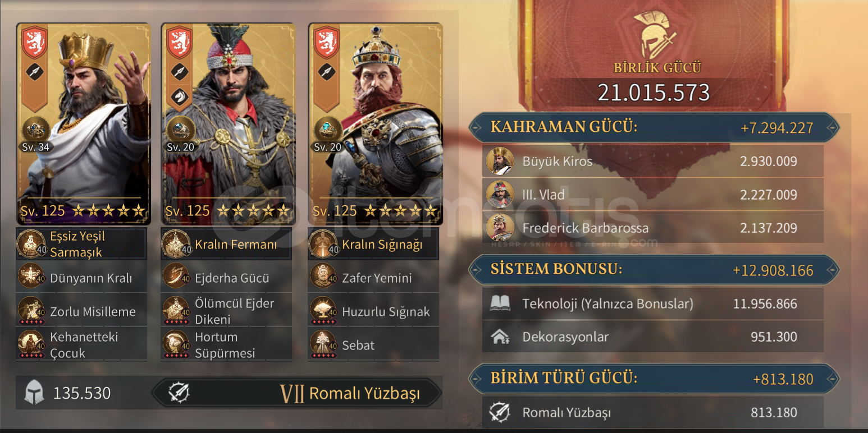Expand the Kahraman Gücü section header
The height and width of the screenshot is (433, 868).
pyautogui.click(x=654, y=127)
